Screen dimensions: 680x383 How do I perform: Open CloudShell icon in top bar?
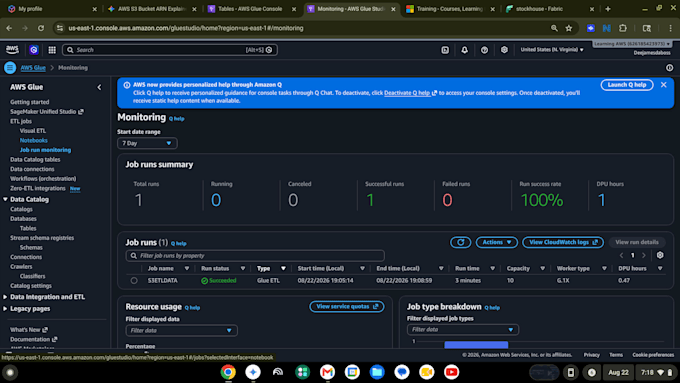[445, 50]
